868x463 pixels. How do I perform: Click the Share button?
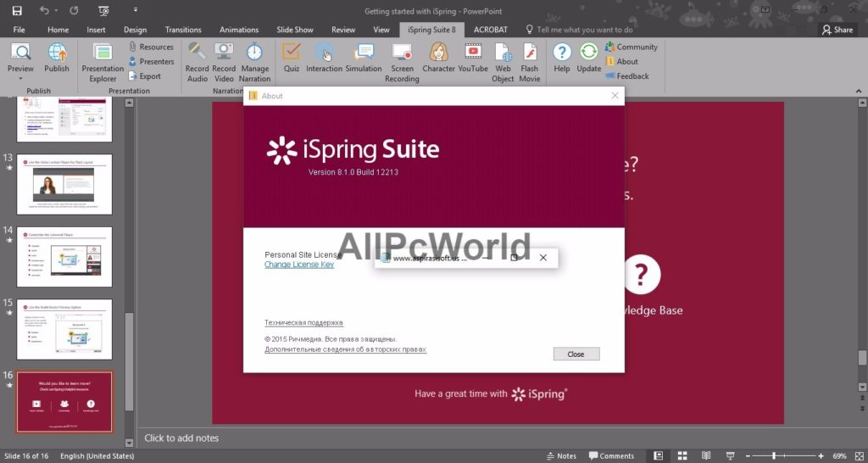coord(837,30)
